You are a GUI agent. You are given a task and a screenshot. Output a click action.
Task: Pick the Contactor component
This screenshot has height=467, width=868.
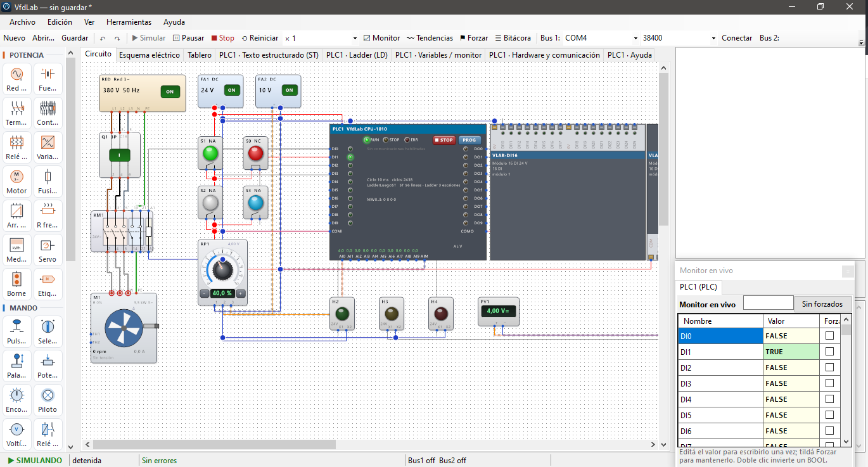[48, 113]
